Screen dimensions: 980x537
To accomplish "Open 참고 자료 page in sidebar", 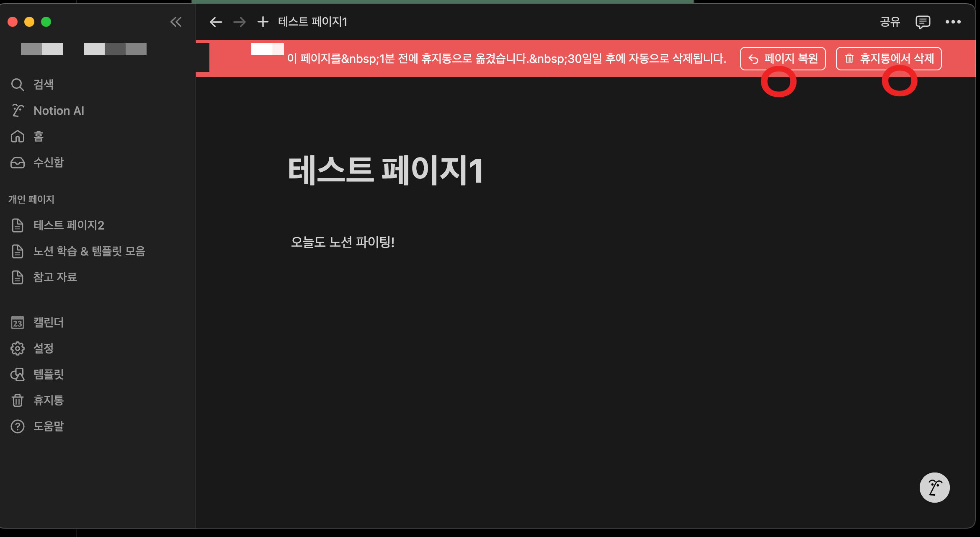I will [55, 277].
